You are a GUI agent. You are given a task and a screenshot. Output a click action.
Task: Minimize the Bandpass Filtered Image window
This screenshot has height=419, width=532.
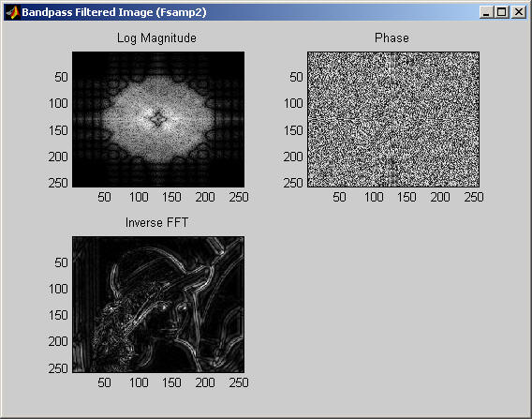486,12
